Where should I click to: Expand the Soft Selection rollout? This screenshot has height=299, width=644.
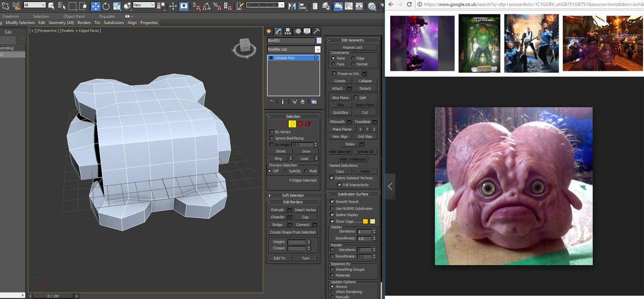point(293,195)
